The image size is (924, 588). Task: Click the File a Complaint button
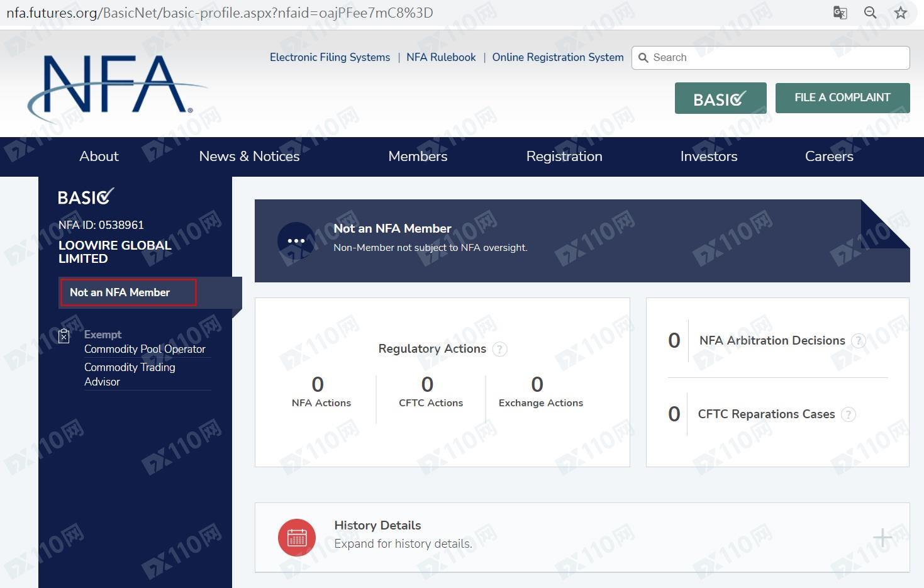click(842, 98)
